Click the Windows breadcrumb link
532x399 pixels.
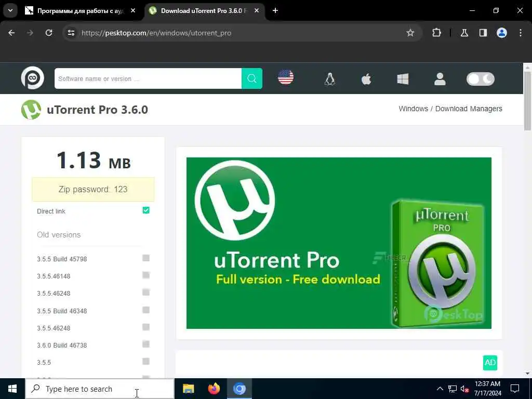(x=413, y=109)
